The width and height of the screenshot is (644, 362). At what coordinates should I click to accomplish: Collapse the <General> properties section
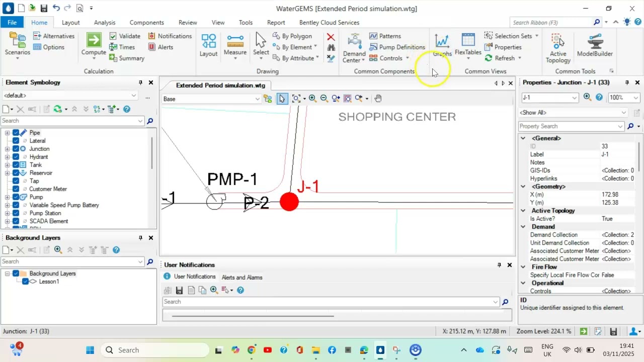click(x=523, y=138)
